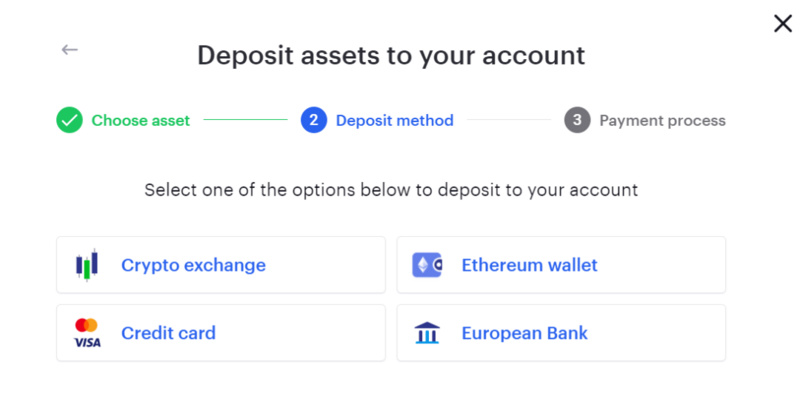Choose Crypto exchange deposit option
This screenshot has width=800, height=416.
pyautogui.click(x=220, y=265)
